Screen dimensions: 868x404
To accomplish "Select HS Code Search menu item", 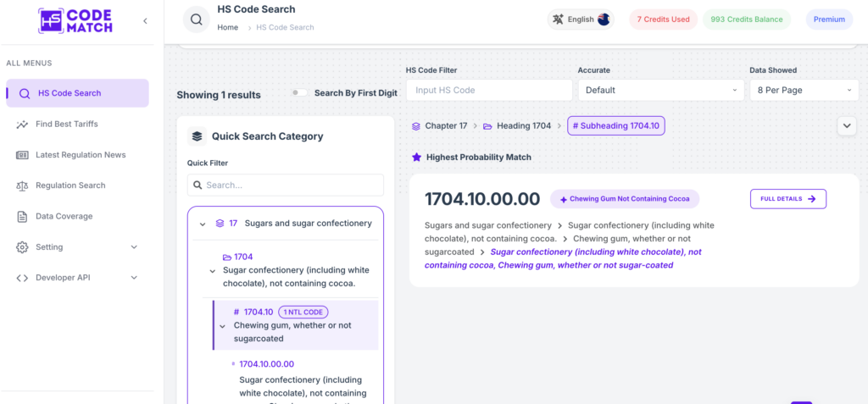I will coord(77,93).
